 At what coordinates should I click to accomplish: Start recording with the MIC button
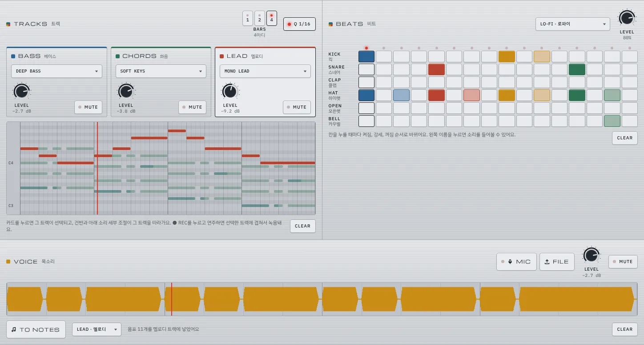tap(517, 262)
